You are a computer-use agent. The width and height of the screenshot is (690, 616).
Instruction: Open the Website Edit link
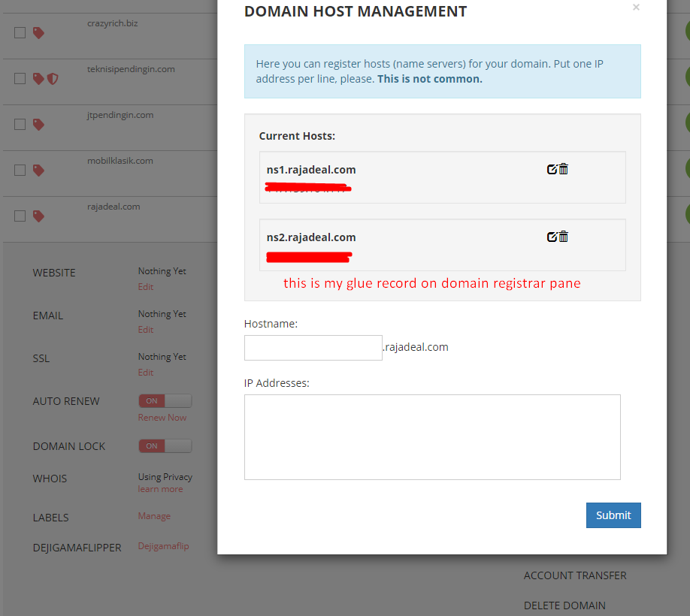[x=146, y=287]
